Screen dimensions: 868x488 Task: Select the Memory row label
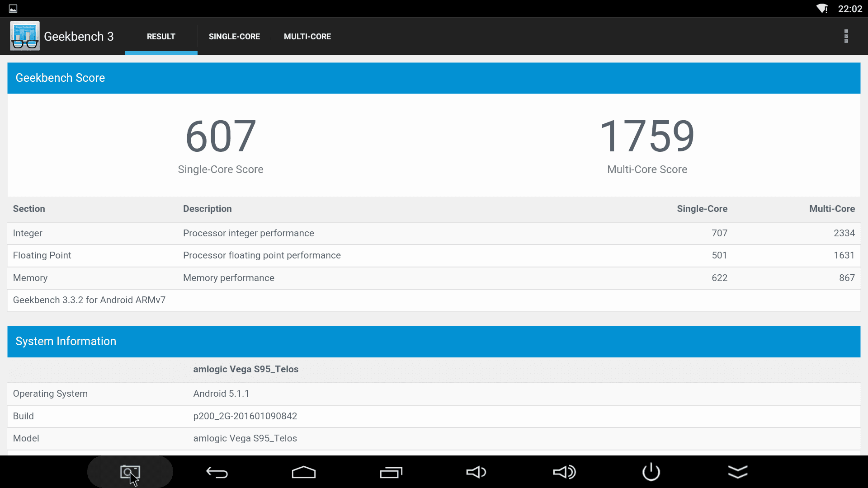(x=30, y=278)
